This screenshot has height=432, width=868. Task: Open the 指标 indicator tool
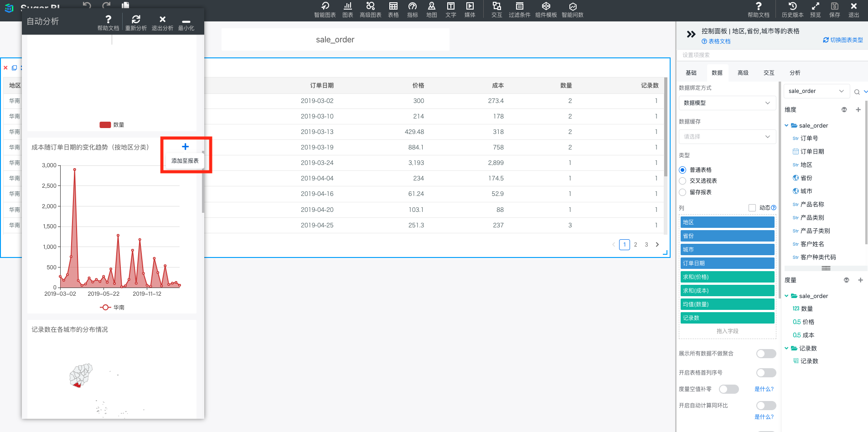(412, 10)
